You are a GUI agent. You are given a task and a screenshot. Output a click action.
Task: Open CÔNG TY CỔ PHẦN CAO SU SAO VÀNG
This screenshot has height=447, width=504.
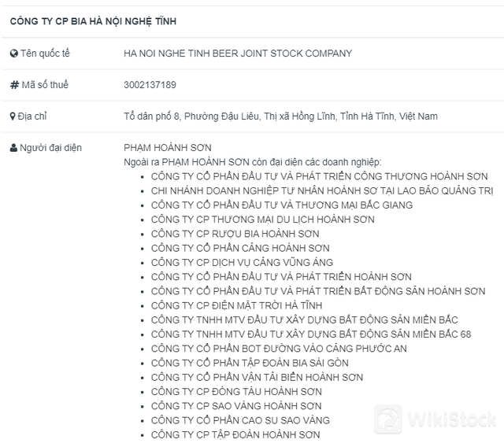[x=240, y=420]
